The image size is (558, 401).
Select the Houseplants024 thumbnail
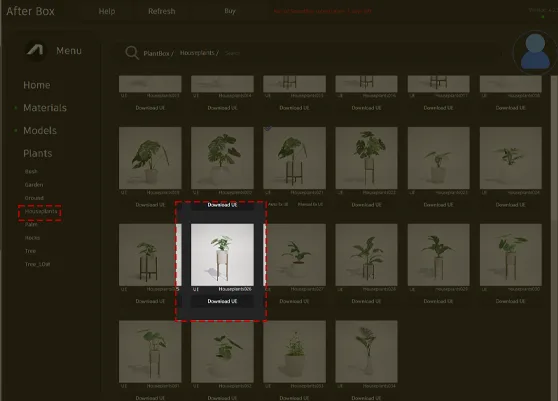pyautogui.click(x=511, y=158)
